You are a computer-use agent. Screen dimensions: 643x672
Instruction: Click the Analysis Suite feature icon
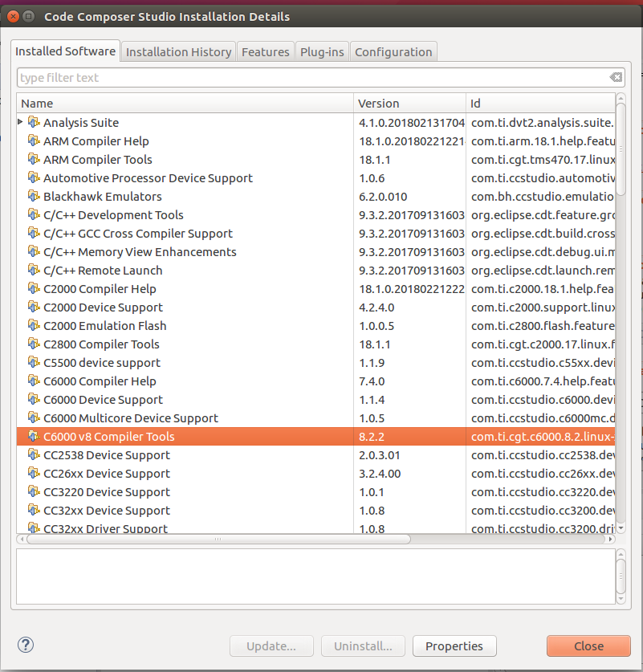(34, 122)
